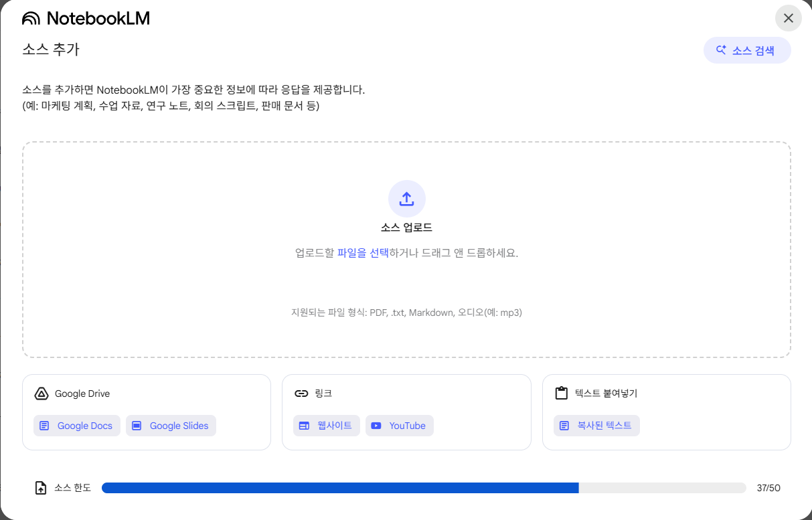Click the Google Drive card label

click(82, 394)
